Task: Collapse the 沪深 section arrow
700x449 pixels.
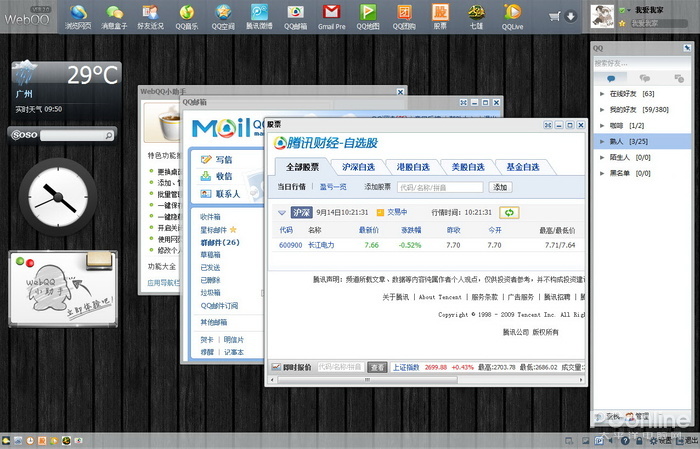Action: pyautogui.click(x=282, y=213)
